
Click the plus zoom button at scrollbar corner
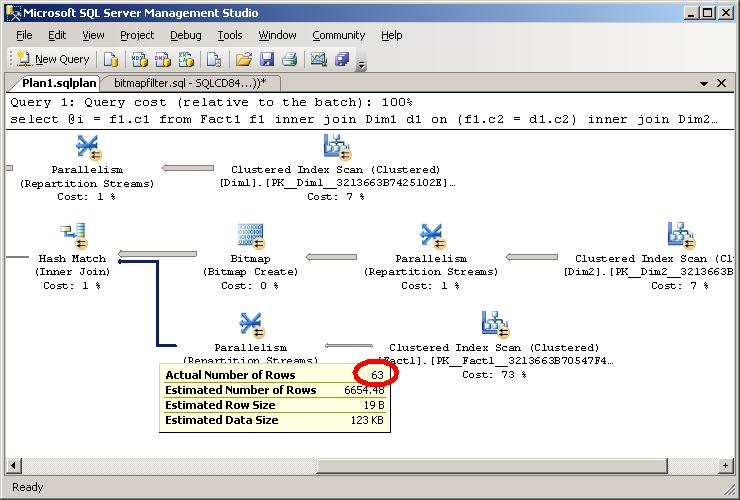coord(725,466)
